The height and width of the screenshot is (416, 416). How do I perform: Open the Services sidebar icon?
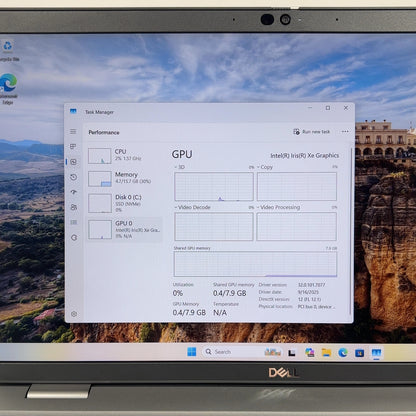[74, 237]
